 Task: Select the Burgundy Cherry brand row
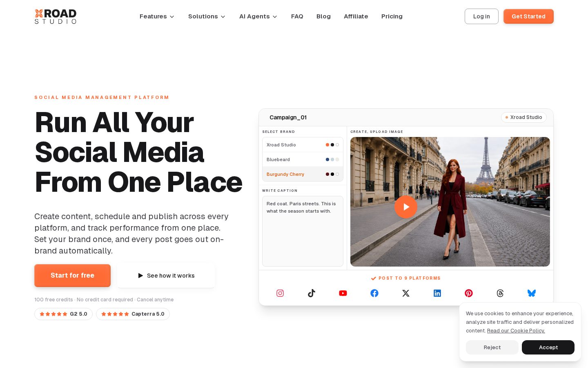pyautogui.click(x=303, y=174)
